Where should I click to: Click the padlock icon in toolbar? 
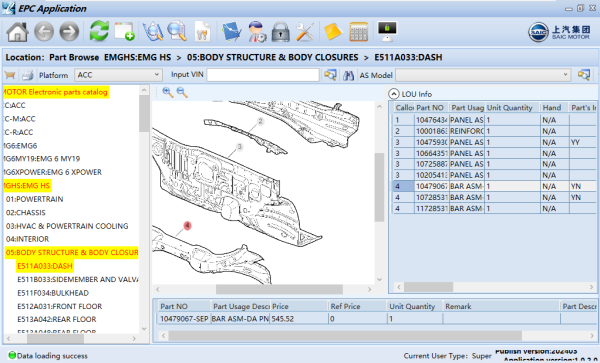pos(280,32)
